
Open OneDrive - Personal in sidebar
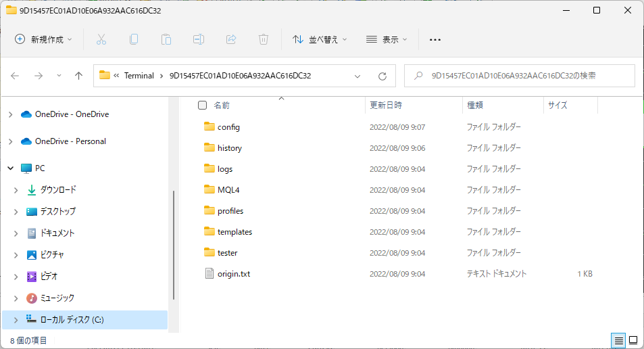click(x=70, y=141)
